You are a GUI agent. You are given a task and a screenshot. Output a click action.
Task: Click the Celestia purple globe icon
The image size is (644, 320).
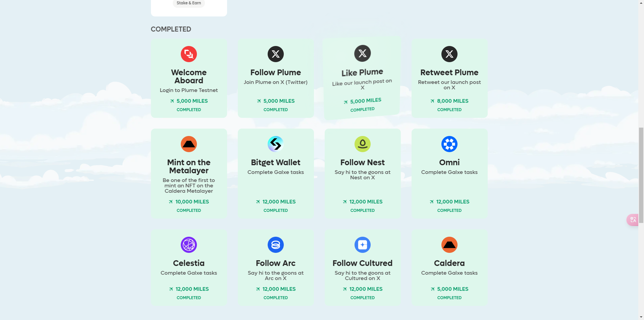(189, 245)
